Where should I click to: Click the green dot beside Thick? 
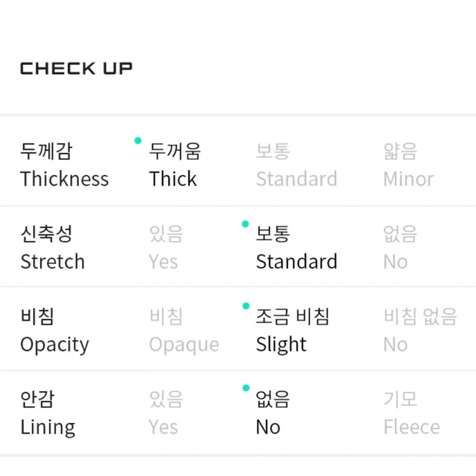[x=138, y=140]
